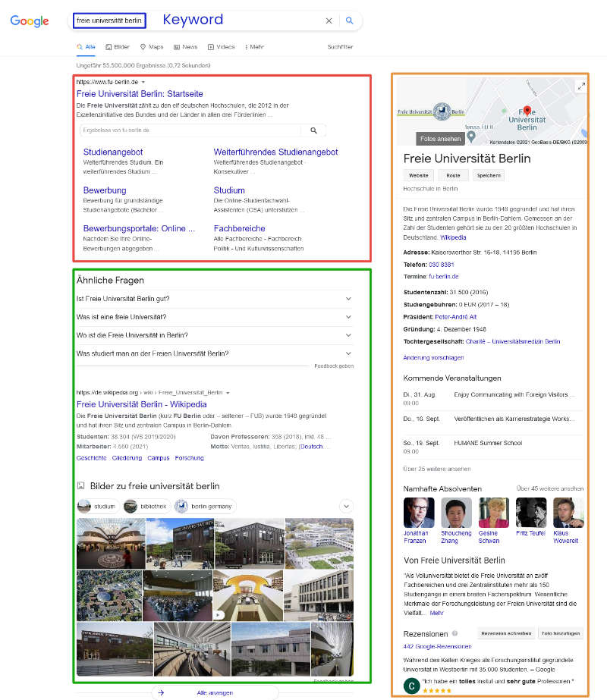Image resolution: width=607 pixels, height=700 pixels.
Task: Click the Route button in knowledge panel
Action: [x=453, y=175]
